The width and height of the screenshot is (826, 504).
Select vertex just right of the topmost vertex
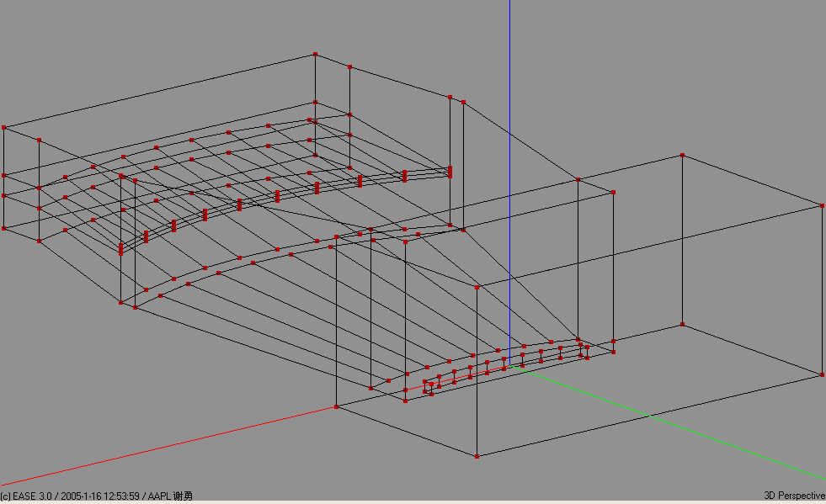pos(349,66)
